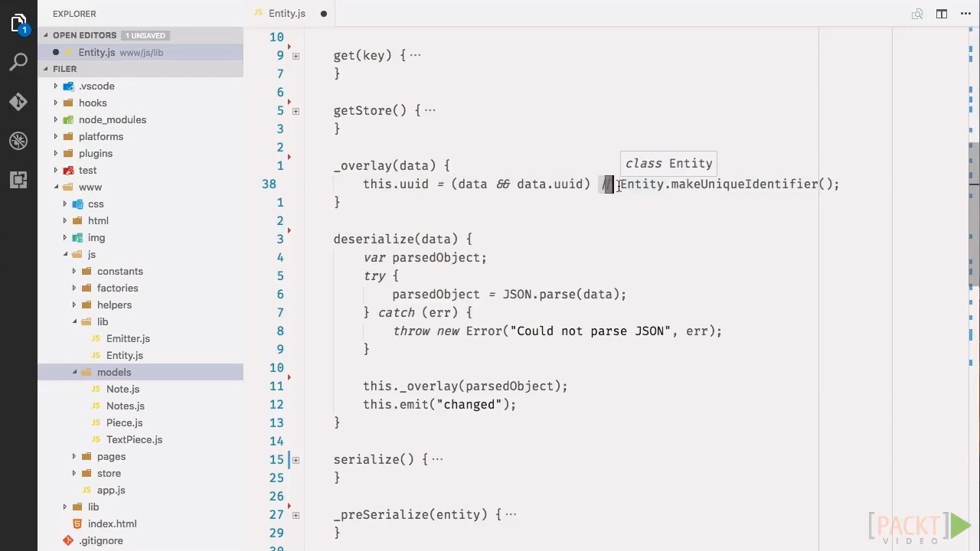Image resolution: width=980 pixels, height=551 pixels.
Task: Expand the store folder
Action: [109, 473]
